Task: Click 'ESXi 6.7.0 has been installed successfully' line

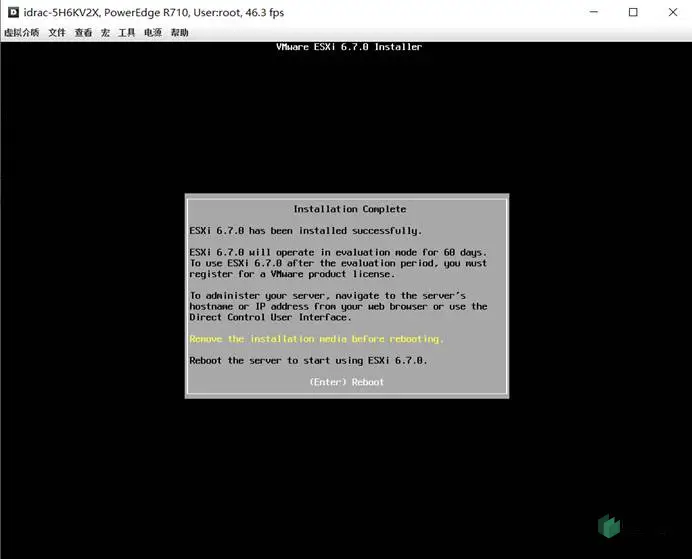Action: coord(305,231)
